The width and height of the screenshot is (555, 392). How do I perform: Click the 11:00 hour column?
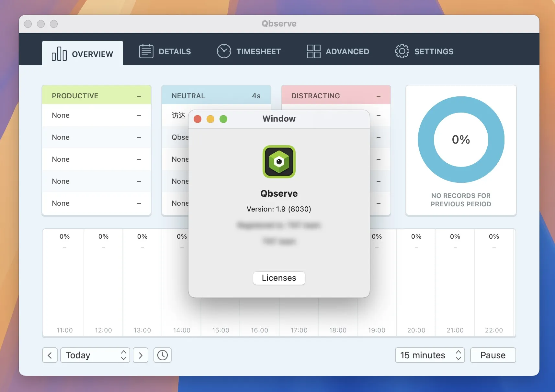pyautogui.click(x=64, y=283)
